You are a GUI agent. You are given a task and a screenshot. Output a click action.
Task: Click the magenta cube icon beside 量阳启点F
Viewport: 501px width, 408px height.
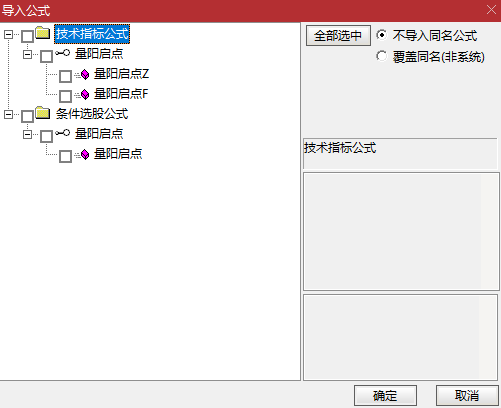pos(85,94)
